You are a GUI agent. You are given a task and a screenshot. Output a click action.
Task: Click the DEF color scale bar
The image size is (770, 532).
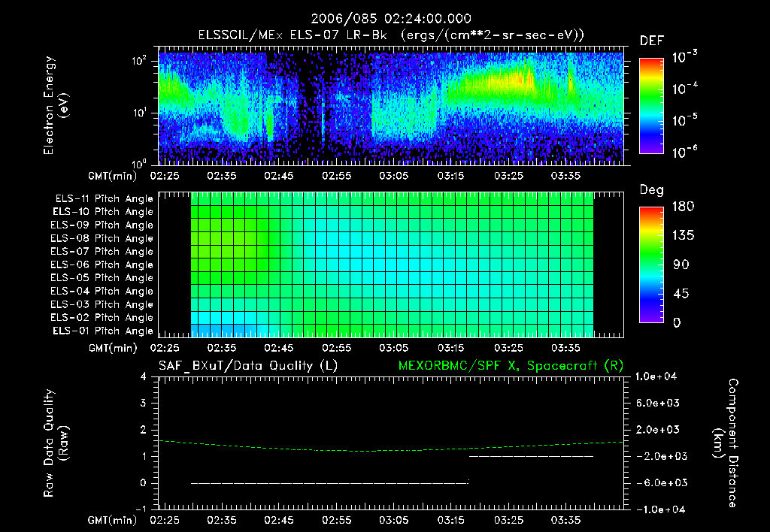click(x=651, y=106)
